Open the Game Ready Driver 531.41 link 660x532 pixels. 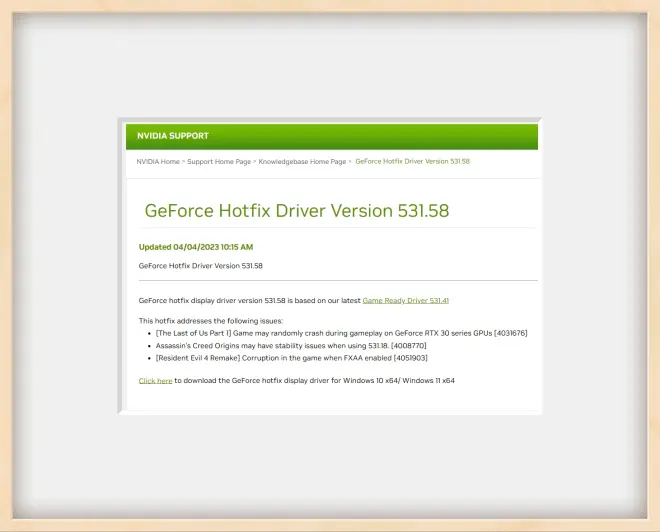click(x=405, y=300)
